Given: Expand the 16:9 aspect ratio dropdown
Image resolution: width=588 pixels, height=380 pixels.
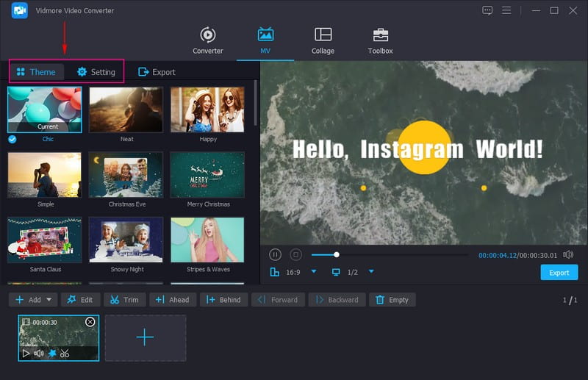Looking at the screenshot, I should 314,272.
